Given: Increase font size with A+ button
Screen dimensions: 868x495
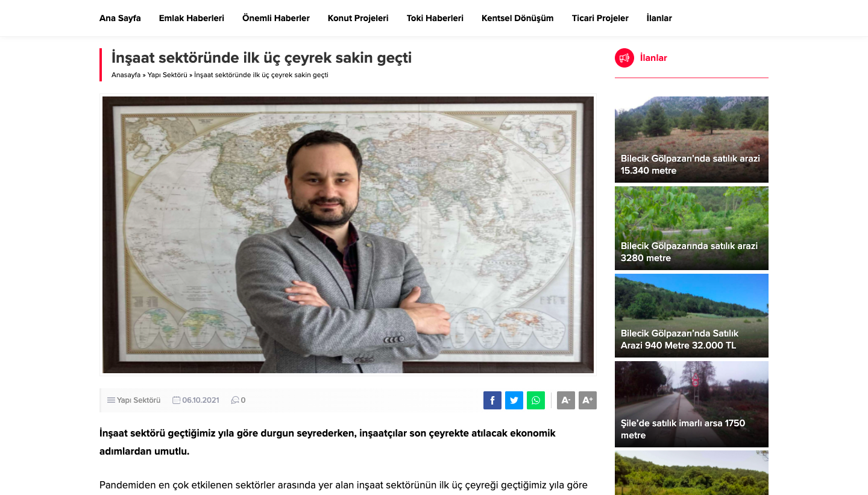Looking at the screenshot, I should 588,400.
